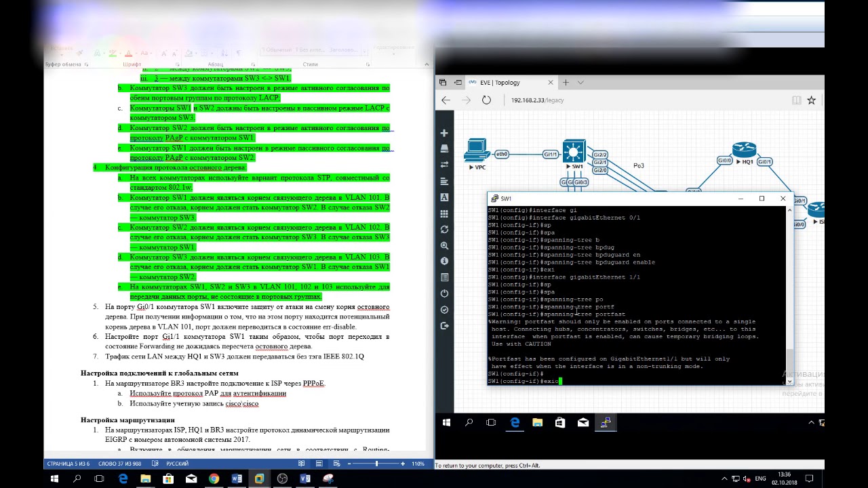Click the power icon in EVE sidebar
This screenshot has width=868, height=488.
444,293
